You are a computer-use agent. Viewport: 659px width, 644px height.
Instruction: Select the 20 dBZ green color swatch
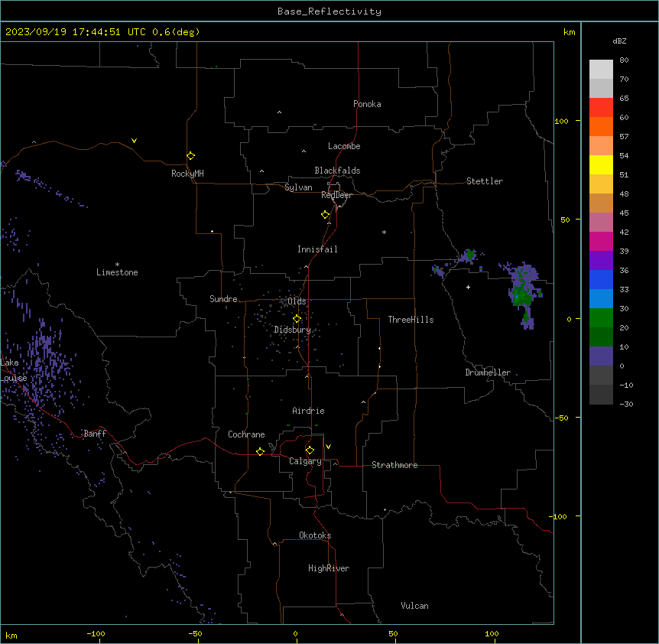pos(601,337)
